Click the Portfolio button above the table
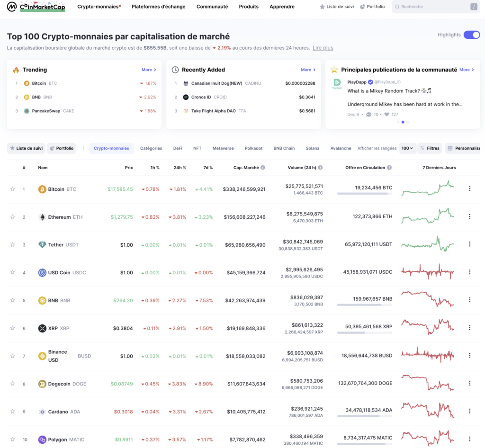Image resolution: width=485 pixels, height=448 pixels. coord(62,148)
